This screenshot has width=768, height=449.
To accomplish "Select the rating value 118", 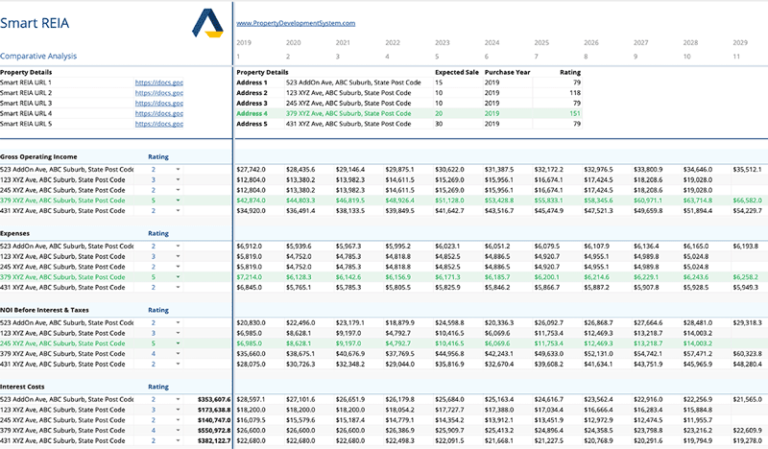I will click(x=575, y=93).
